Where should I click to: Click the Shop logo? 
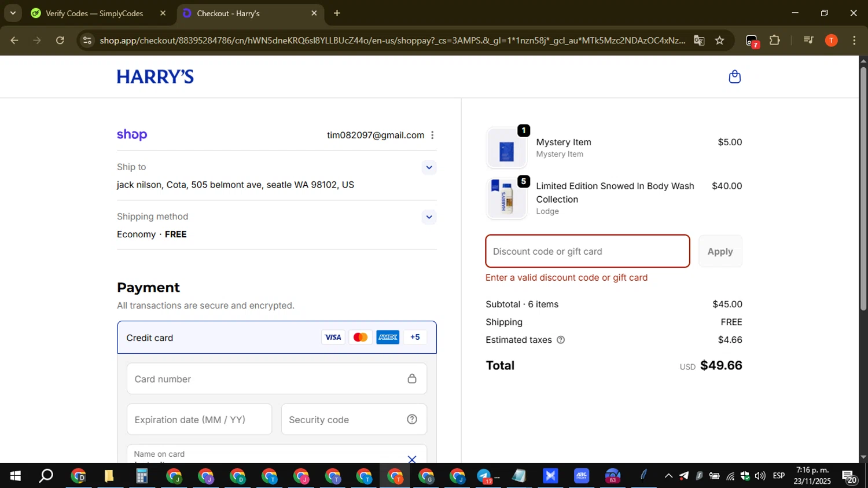(132, 135)
